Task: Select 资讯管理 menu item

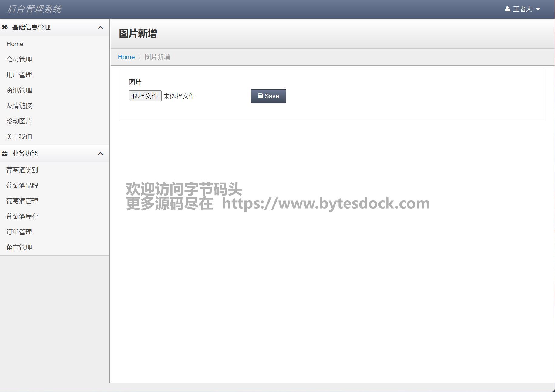Action: point(19,90)
